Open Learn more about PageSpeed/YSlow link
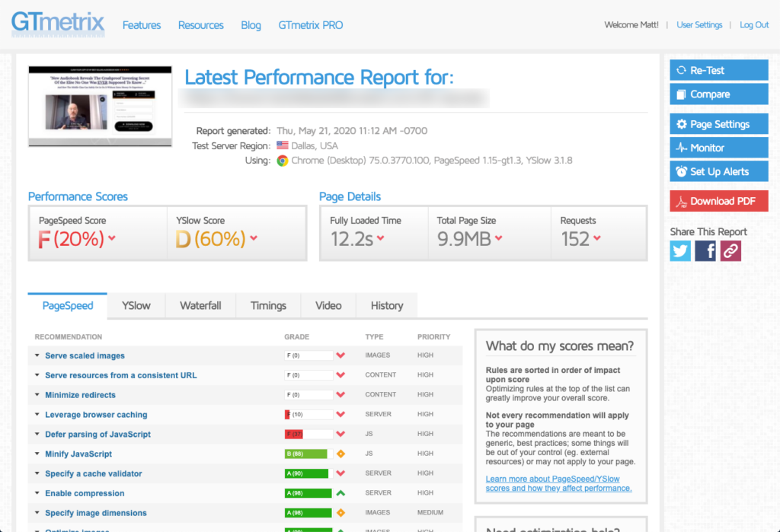 (x=558, y=483)
